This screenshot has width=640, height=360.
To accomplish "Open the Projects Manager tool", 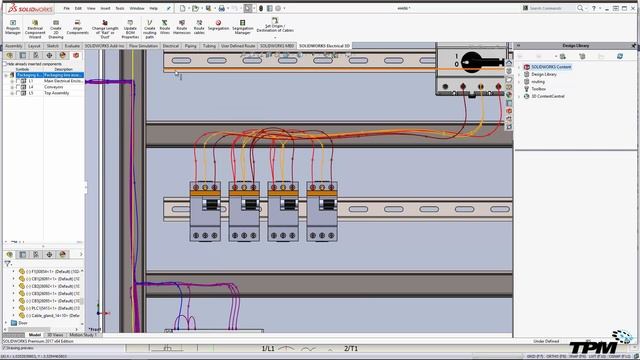I will click(13, 27).
